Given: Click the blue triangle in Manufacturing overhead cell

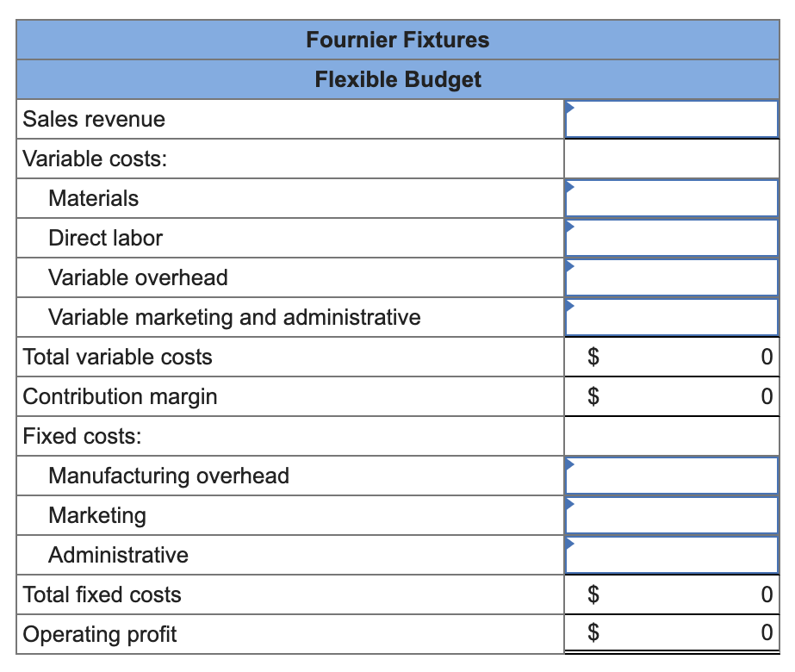Looking at the screenshot, I should pos(568,463).
